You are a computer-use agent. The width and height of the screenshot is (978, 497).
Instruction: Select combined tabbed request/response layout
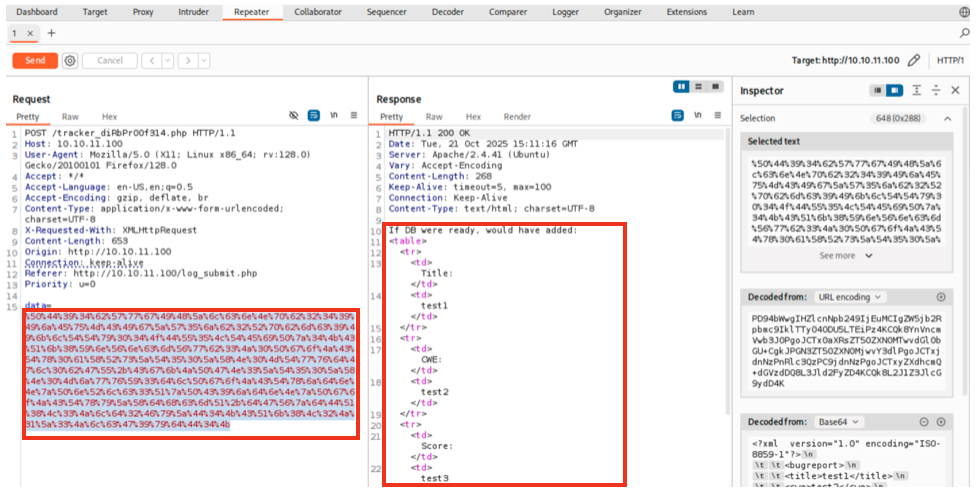coord(715,87)
